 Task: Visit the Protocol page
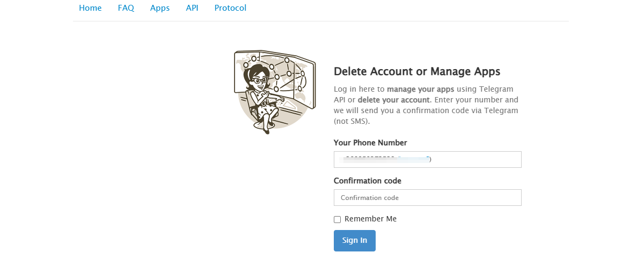[230, 8]
